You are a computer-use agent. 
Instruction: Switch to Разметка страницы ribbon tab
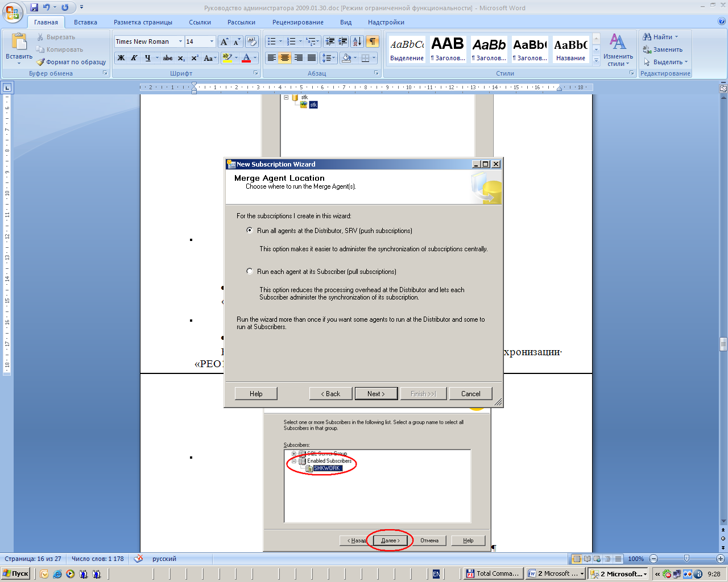[x=143, y=22]
